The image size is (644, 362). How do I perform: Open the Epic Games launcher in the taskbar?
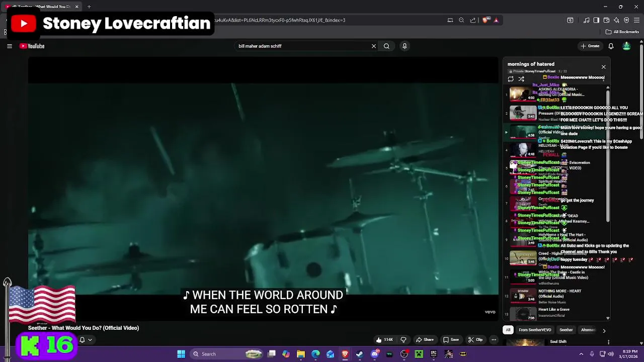coord(434,354)
